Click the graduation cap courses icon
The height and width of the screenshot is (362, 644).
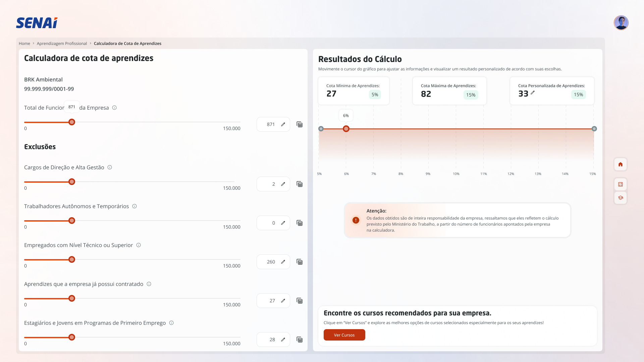point(620,198)
